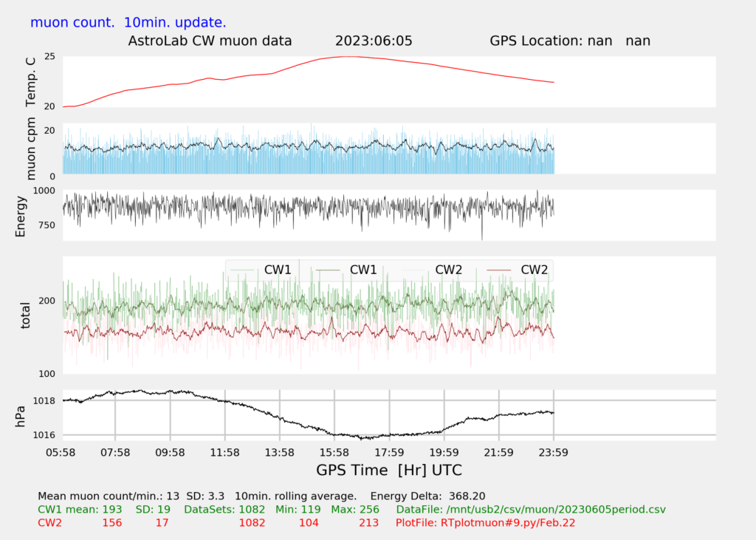Select the 'hPa' axis label
Viewport: 756px width, 540px height.
click(x=20, y=417)
